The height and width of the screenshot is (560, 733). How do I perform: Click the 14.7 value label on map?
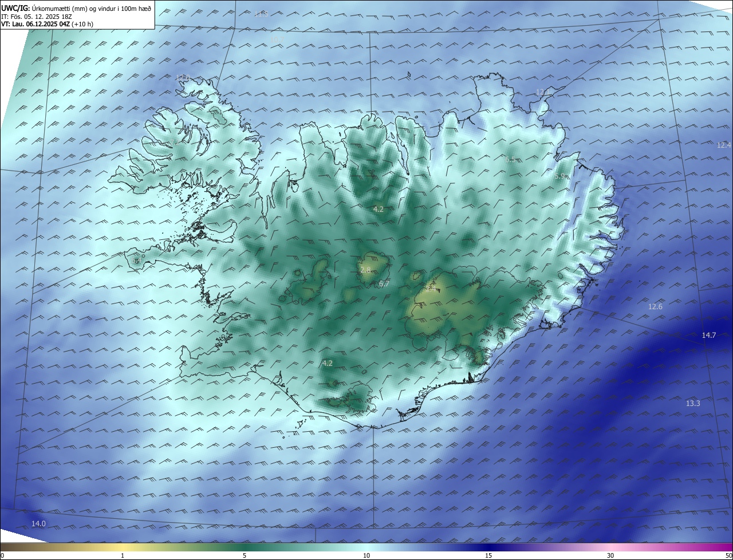[x=709, y=335]
